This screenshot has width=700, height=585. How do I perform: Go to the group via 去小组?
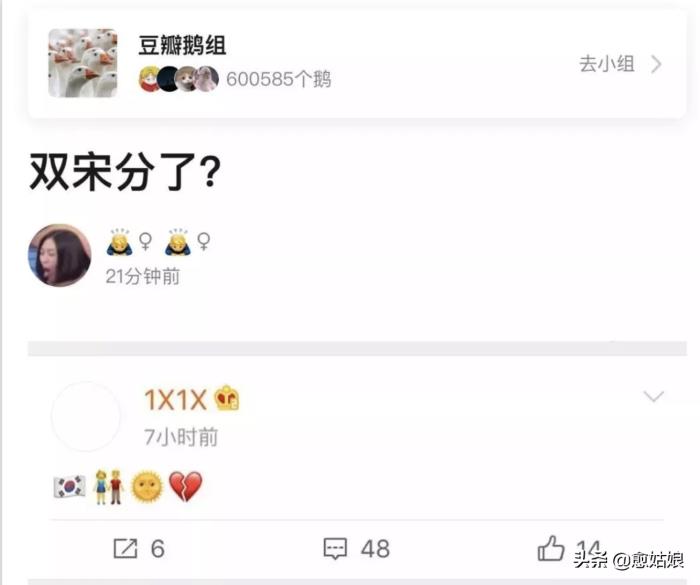(x=607, y=64)
